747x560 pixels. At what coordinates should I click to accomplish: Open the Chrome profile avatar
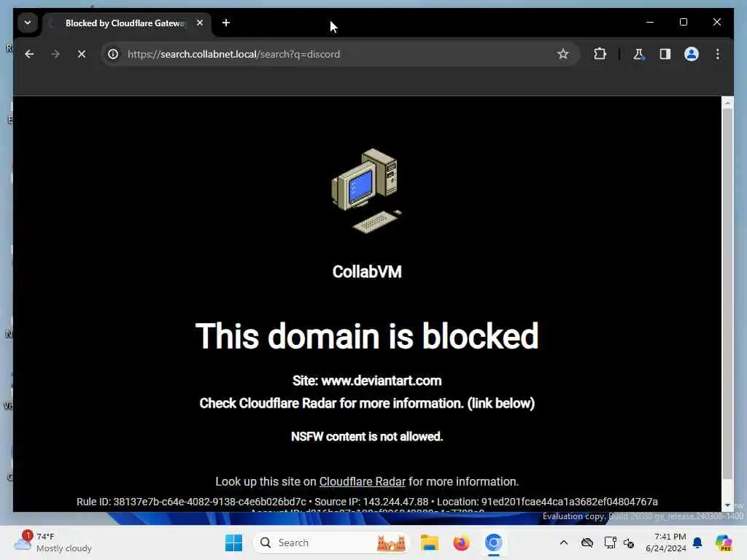692,54
